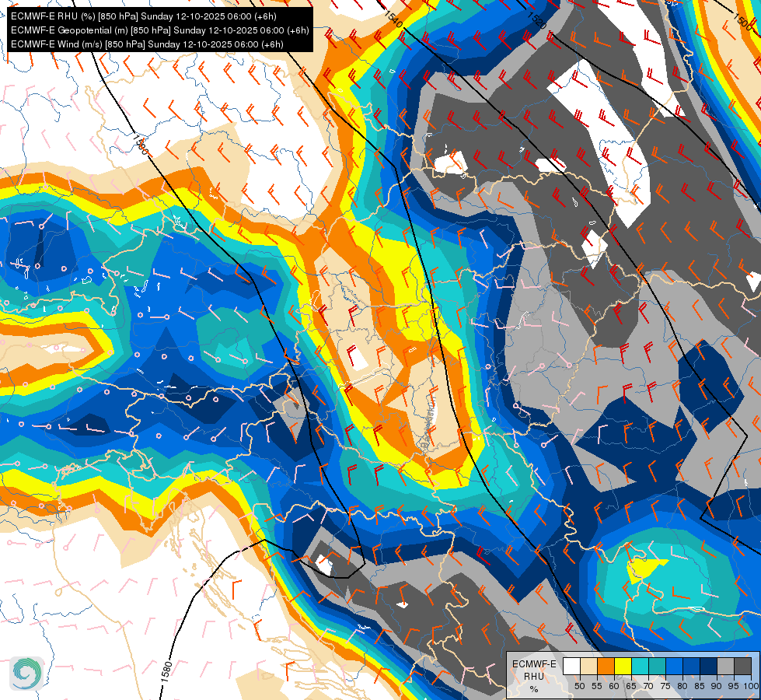Click the '1500' geopotential contour label
The image size is (761, 700).
click(742, 23)
